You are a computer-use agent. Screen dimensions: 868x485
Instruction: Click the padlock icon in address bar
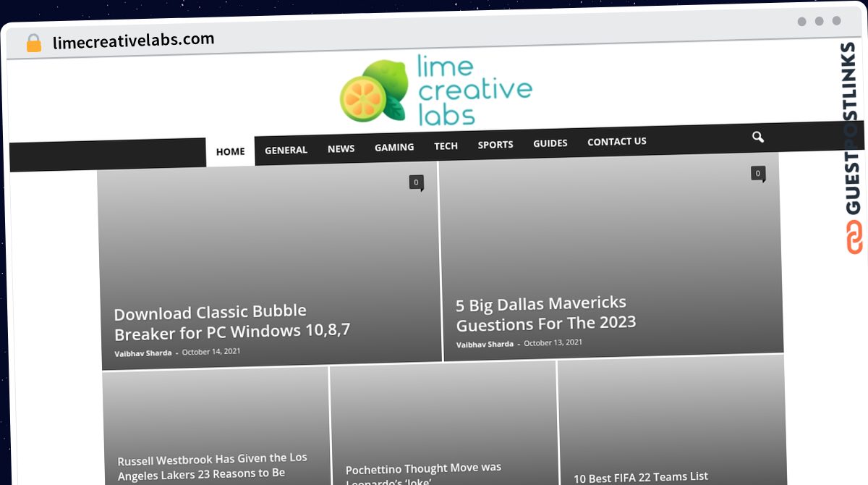point(34,43)
